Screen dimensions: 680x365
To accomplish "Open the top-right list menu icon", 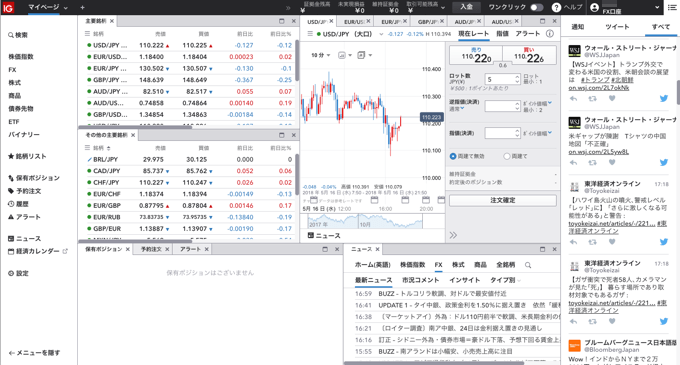I will click(x=672, y=7).
